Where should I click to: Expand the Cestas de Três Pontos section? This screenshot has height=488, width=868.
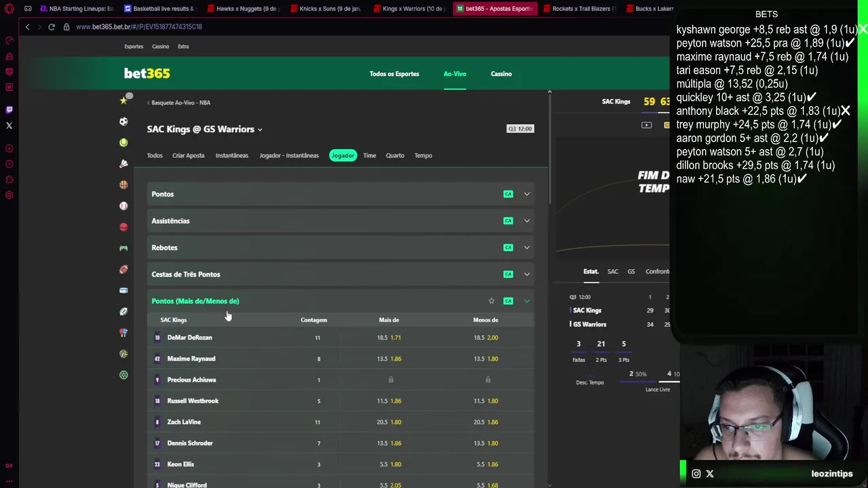(x=527, y=274)
